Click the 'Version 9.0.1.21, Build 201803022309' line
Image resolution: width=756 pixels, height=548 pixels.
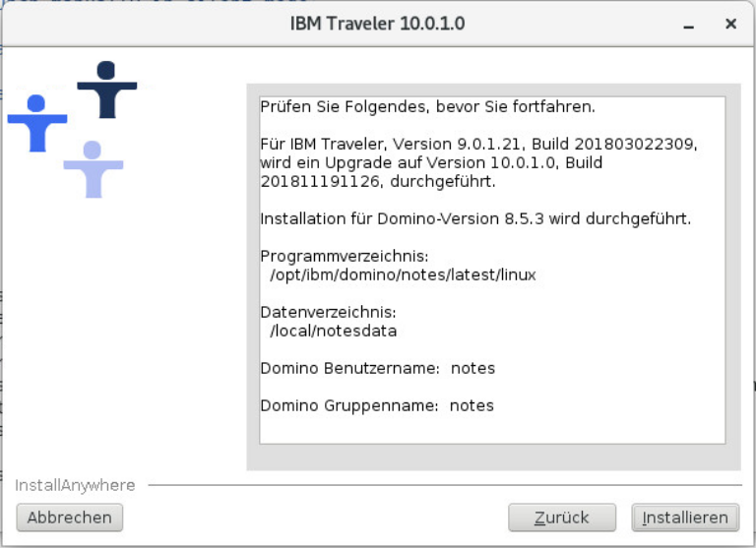(478, 144)
